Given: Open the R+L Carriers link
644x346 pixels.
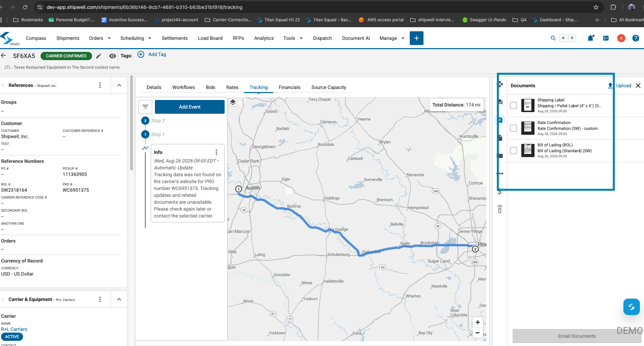Looking at the screenshot, I should [x=14, y=329].
